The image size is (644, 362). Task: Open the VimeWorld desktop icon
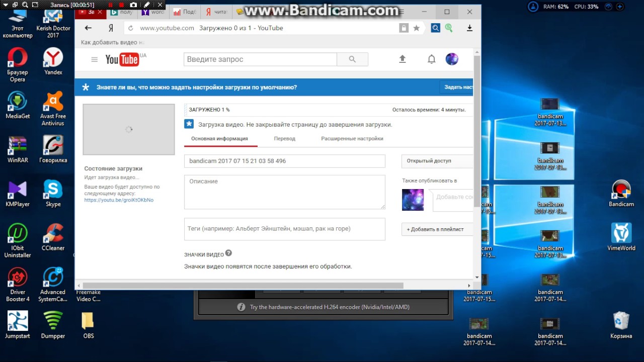[621, 237]
